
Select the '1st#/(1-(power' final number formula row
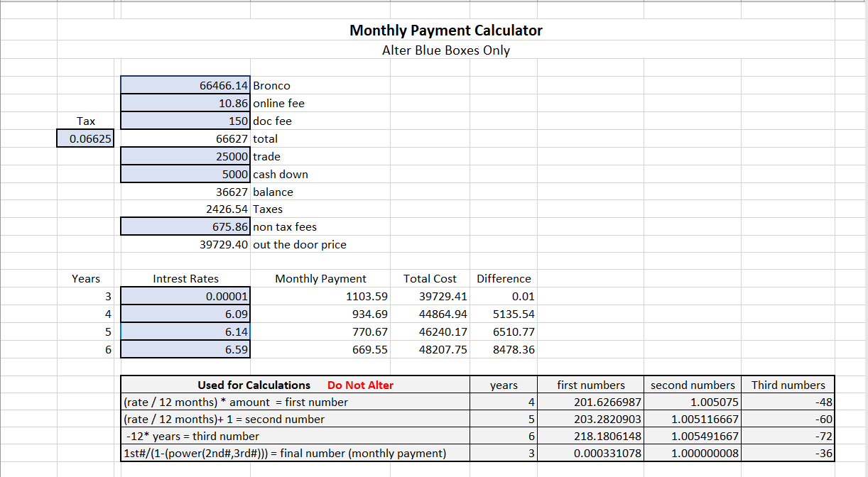coord(295,454)
